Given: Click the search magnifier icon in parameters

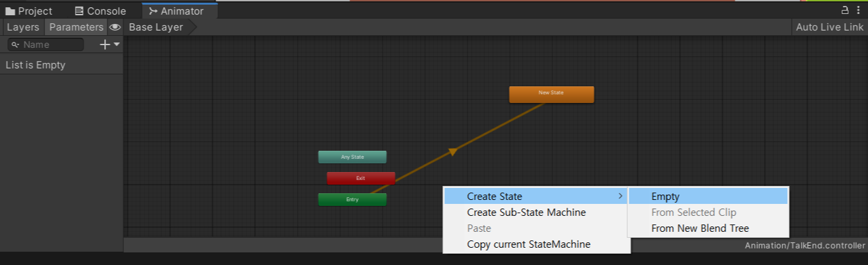Looking at the screenshot, I should [x=15, y=44].
